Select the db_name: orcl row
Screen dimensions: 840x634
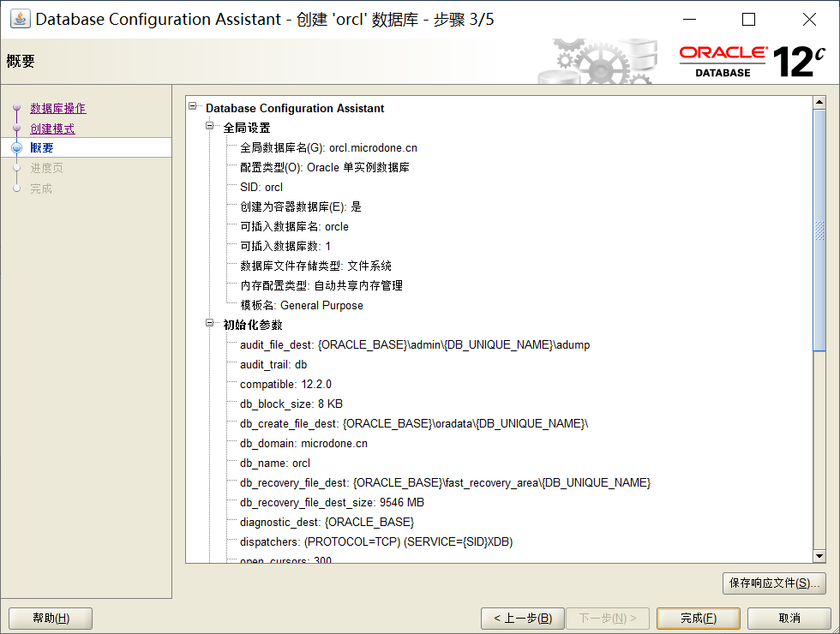tap(275, 464)
